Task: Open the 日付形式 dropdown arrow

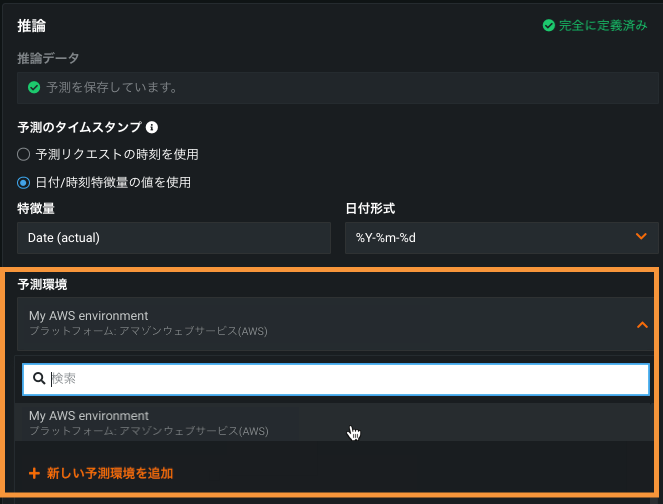Action: tap(641, 237)
